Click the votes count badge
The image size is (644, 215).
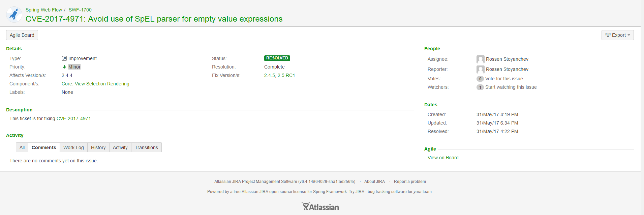tap(480, 79)
